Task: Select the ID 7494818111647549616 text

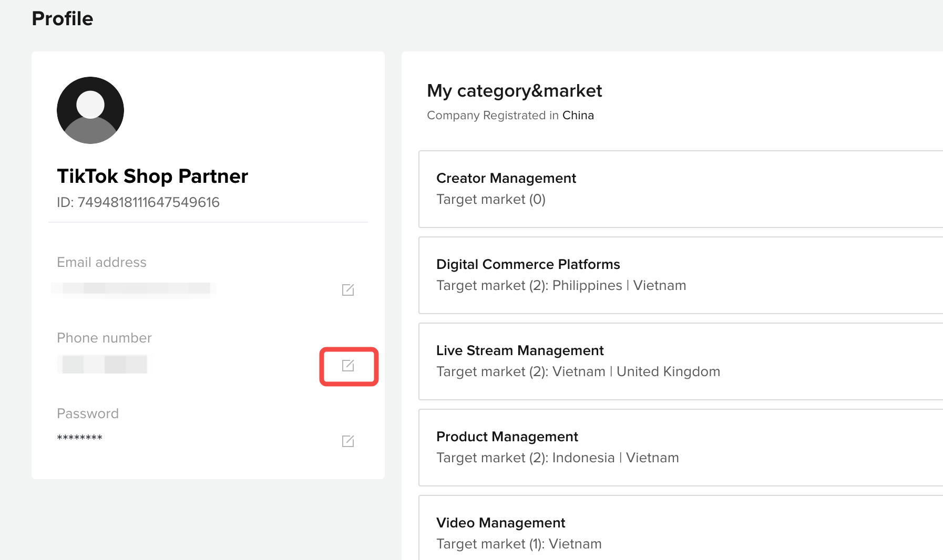Action: pos(138,202)
